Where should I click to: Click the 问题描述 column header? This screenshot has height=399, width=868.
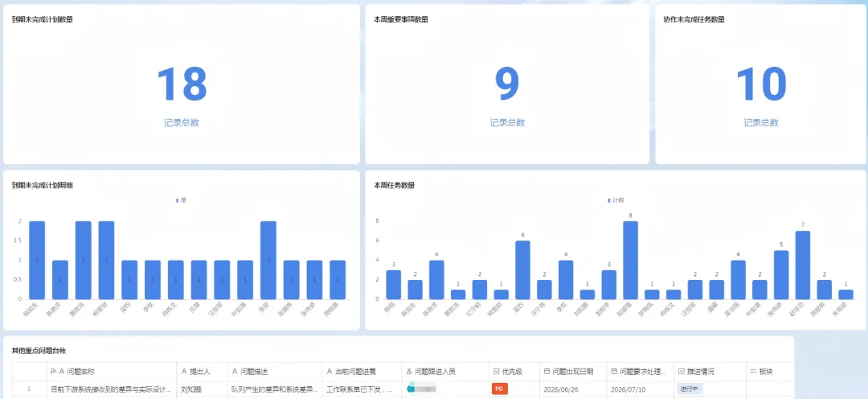275,372
